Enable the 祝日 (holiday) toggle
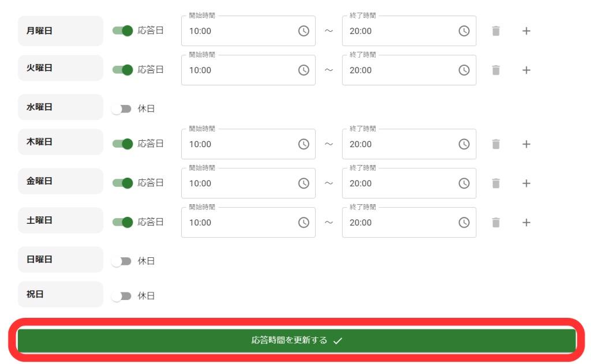Screen dimensions: 591x364 point(122,295)
